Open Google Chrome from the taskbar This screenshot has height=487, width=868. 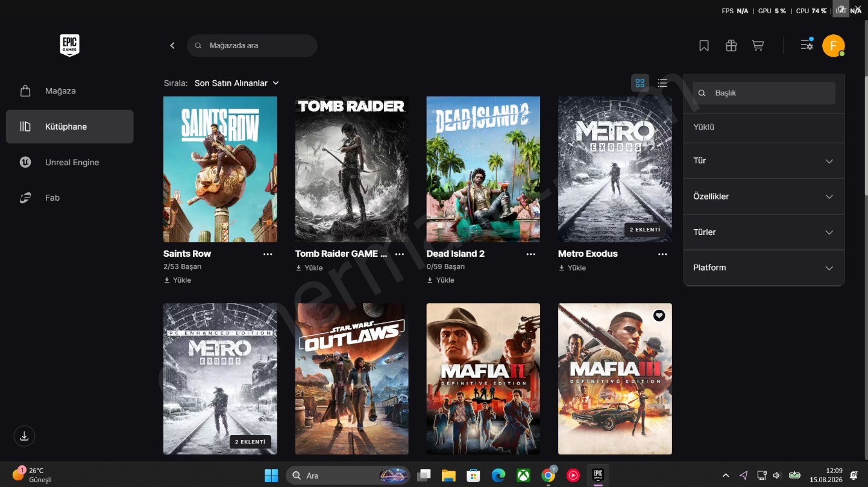(549, 476)
